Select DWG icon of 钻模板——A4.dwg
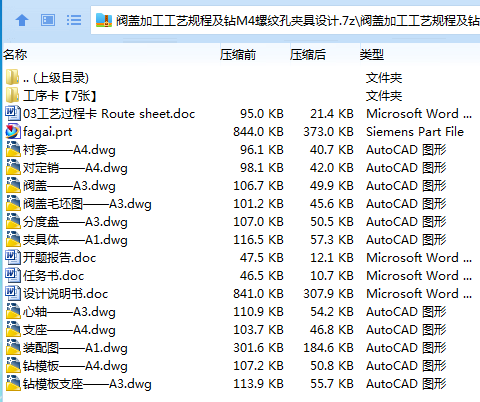This screenshot has width=480, height=402. (x=13, y=365)
